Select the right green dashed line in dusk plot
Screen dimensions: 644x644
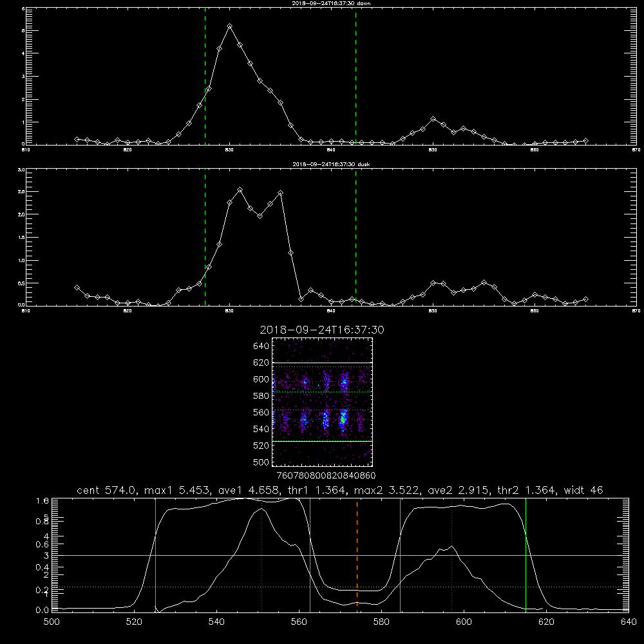click(x=355, y=238)
